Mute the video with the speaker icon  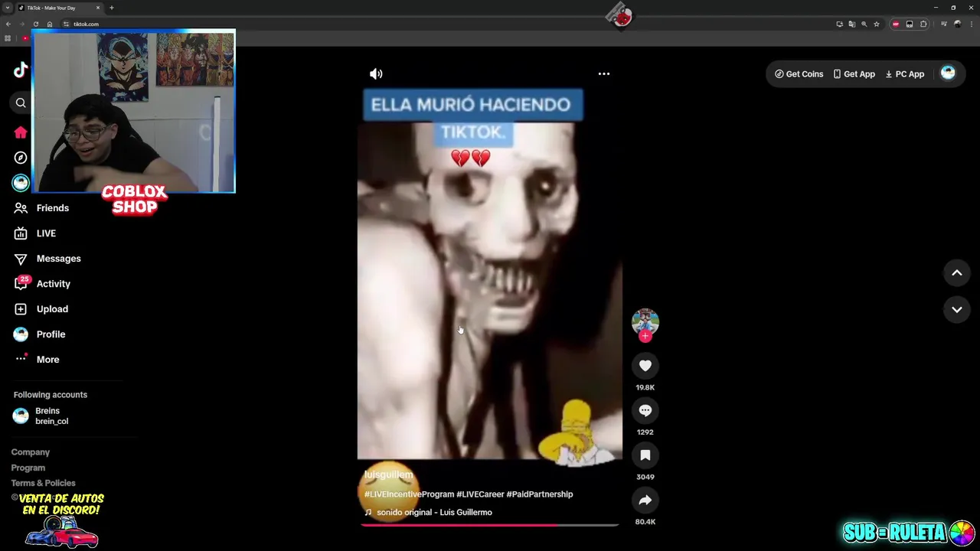tap(376, 74)
